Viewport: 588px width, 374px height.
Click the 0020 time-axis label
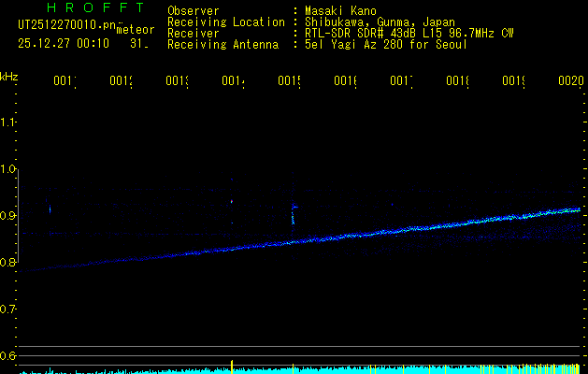pyautogui.click(x=571, y=80)
